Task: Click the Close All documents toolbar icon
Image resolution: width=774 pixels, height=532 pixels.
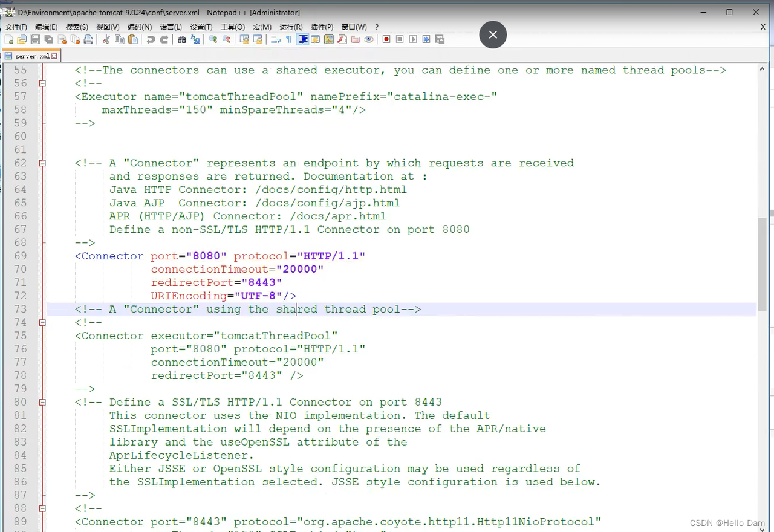Action: 75,39
